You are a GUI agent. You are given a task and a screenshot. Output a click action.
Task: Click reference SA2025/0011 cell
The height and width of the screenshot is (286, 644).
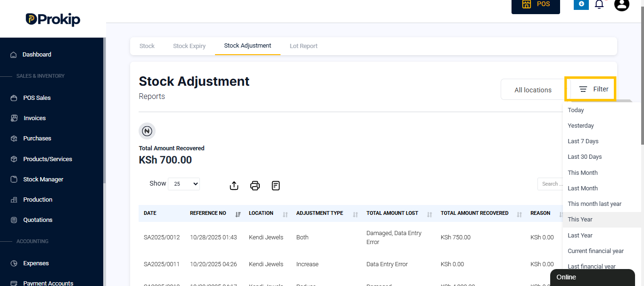pos(162,264)
